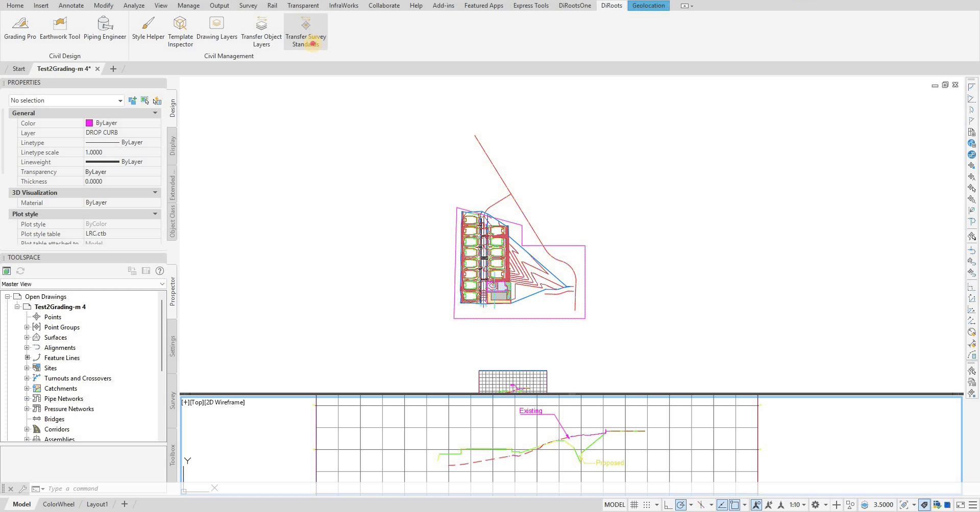Start the Template Inspector

coord(180,32)
